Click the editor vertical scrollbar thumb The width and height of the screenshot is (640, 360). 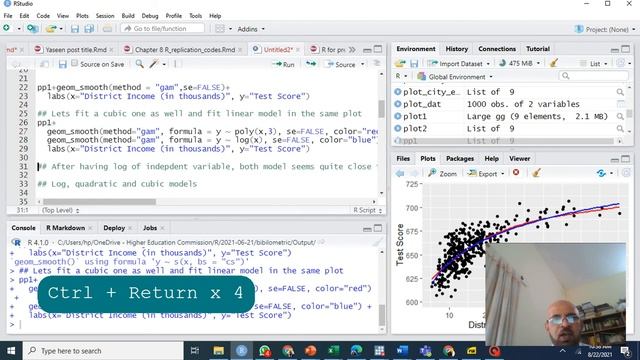pos(382,109)
